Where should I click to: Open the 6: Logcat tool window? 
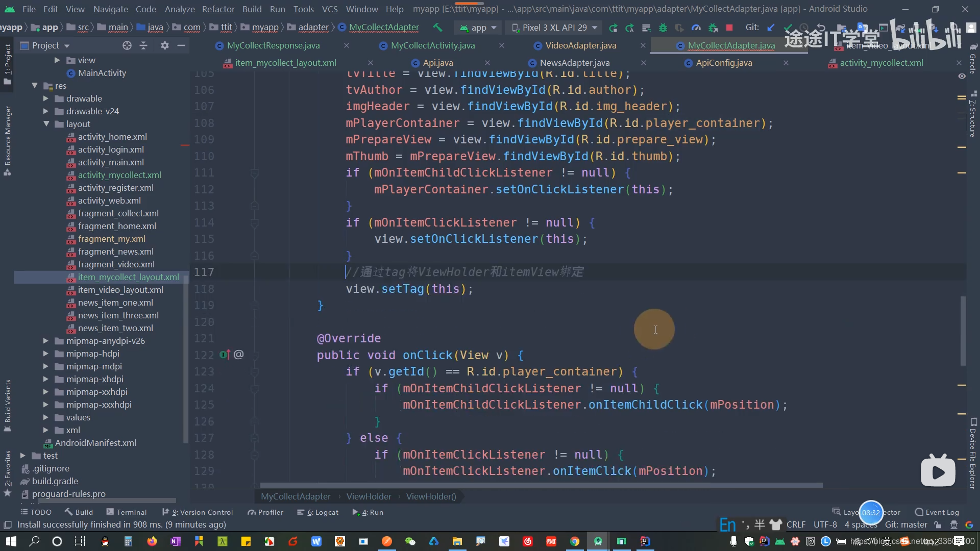(318, 512)
